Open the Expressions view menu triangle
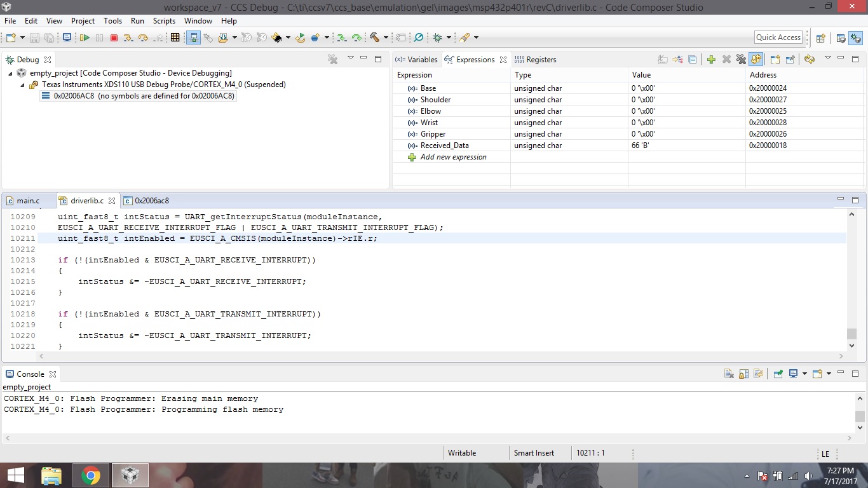868x488 pixels. coord(827,58)
